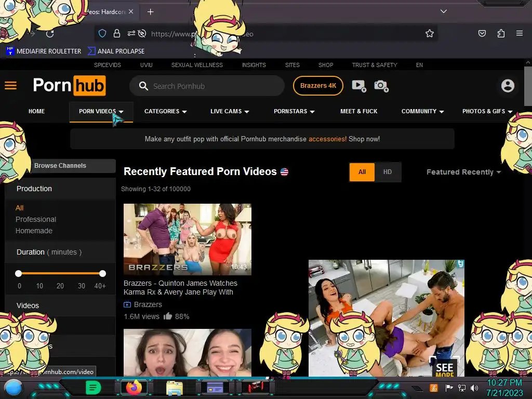Click the autoplay blocked icon in address bar

pos(142,33)
